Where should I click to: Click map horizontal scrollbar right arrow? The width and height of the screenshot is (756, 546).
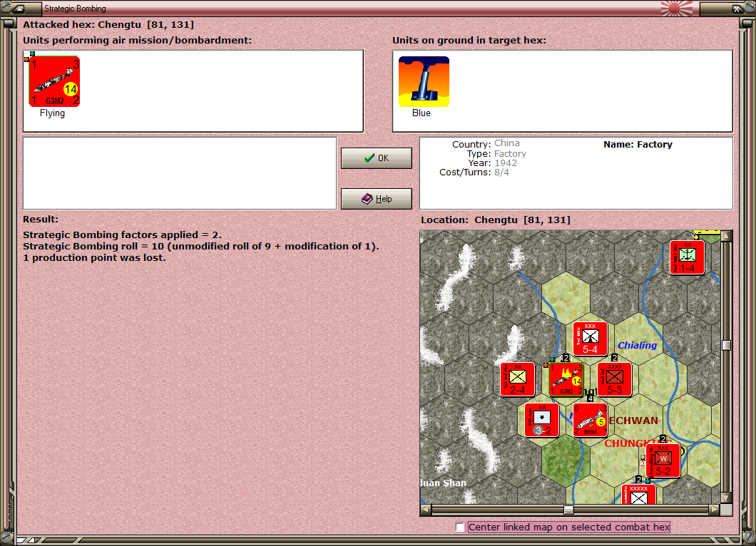coord(715,510)
